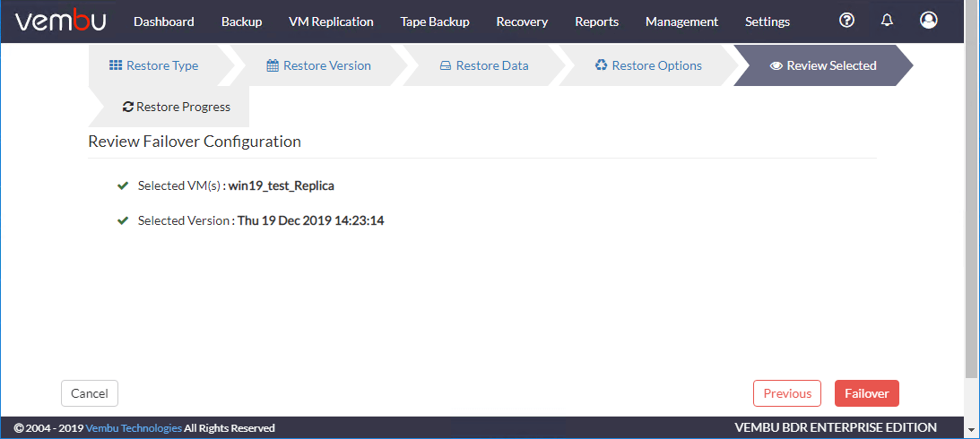Click the red Failover button

pos(867,393)
